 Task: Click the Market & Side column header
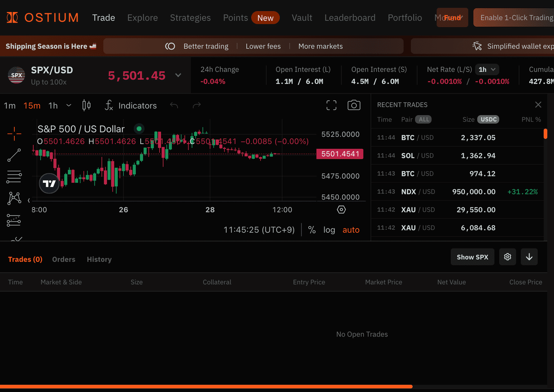[x=61, y=282]
